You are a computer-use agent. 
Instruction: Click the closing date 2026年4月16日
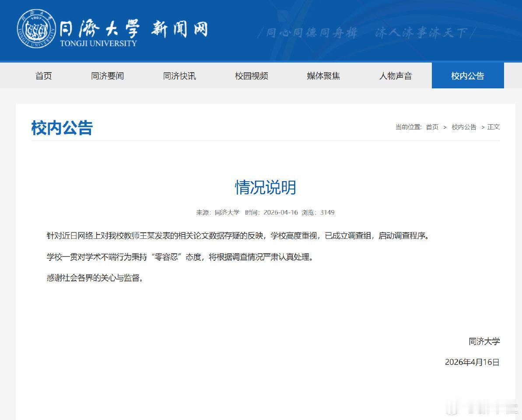click(472, 362)
